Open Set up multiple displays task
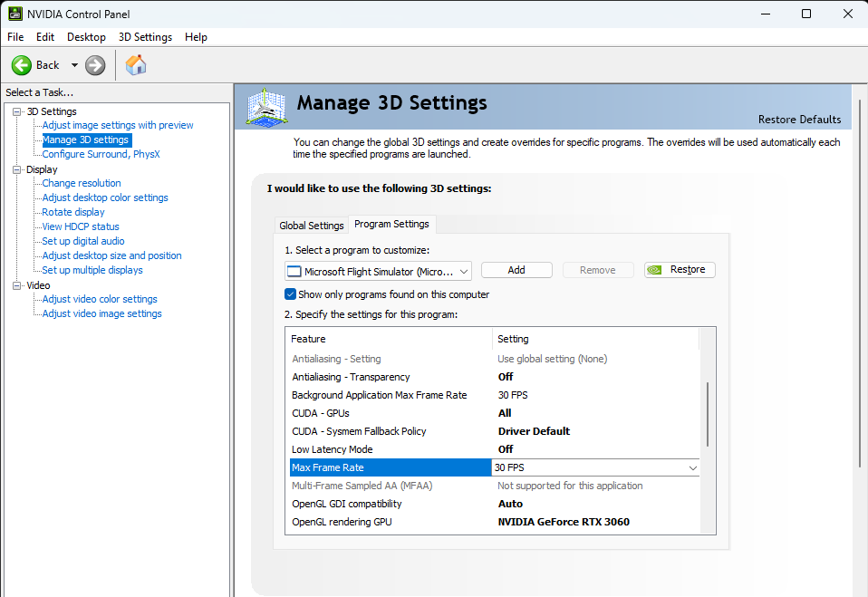868x597 pixels. (x=92, y=270)
